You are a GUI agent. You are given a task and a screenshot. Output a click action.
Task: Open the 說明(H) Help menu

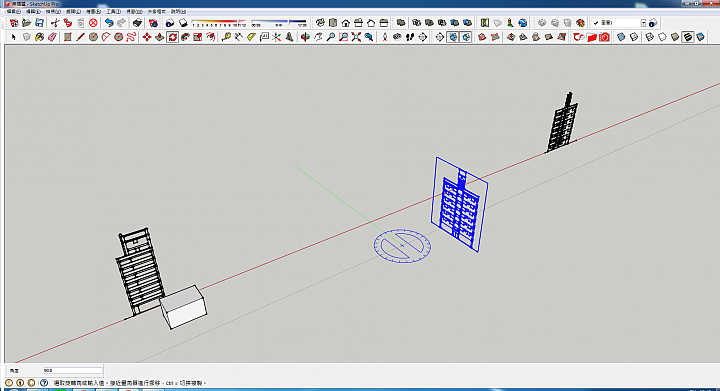point(178,11)
